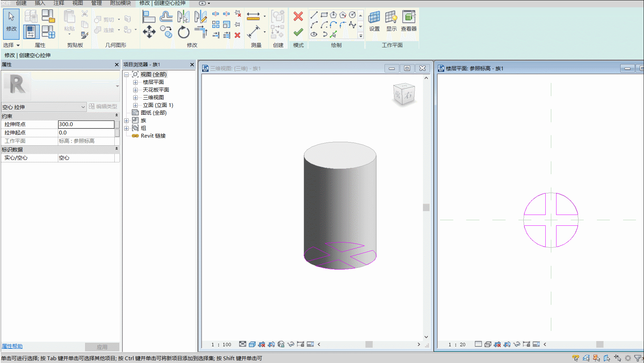The width and height of the screenshot is (644, 363).
Task: Open the 插入 ribbon tab
Action: [x=40, y=3]
